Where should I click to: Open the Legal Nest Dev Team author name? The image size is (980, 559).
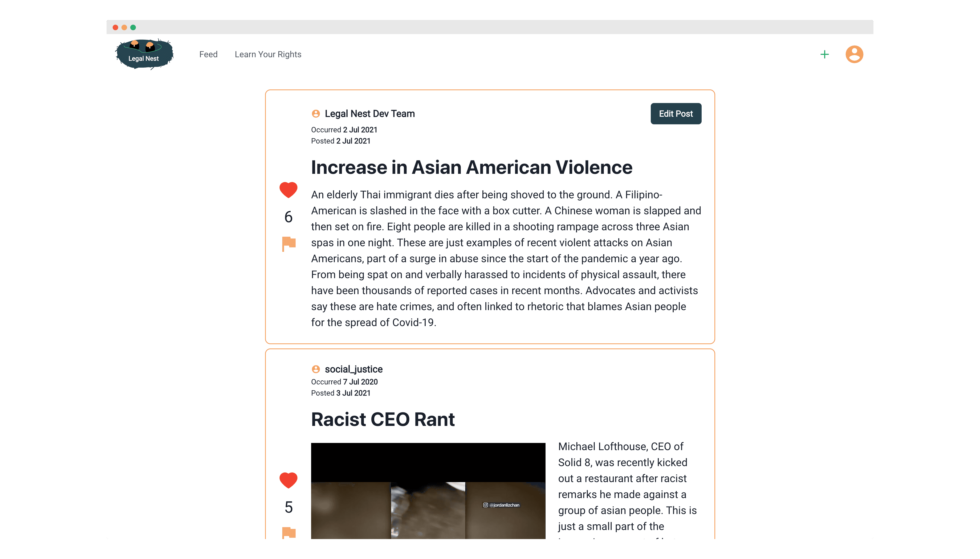click(369, 114)
